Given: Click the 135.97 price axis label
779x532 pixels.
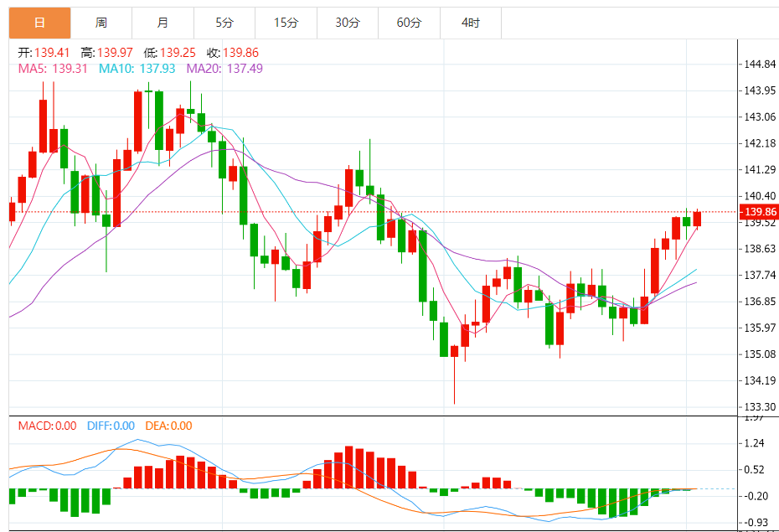Looking at the screenshot, I should click(x=760, y=328).
